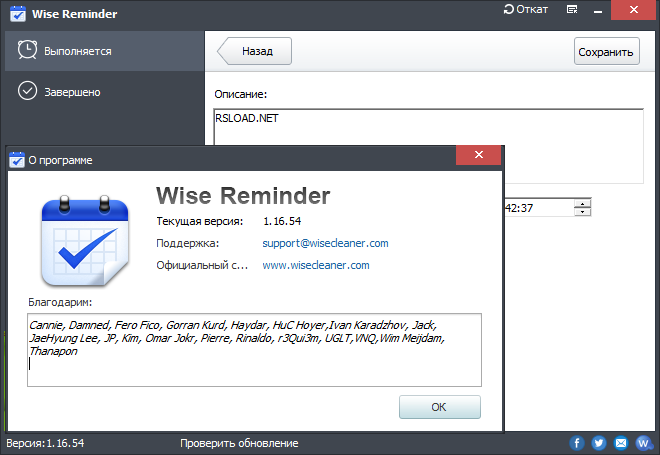Click the email envelope icon in status bar
Screen dimensions: 660x455
click(x=621, y=443)
